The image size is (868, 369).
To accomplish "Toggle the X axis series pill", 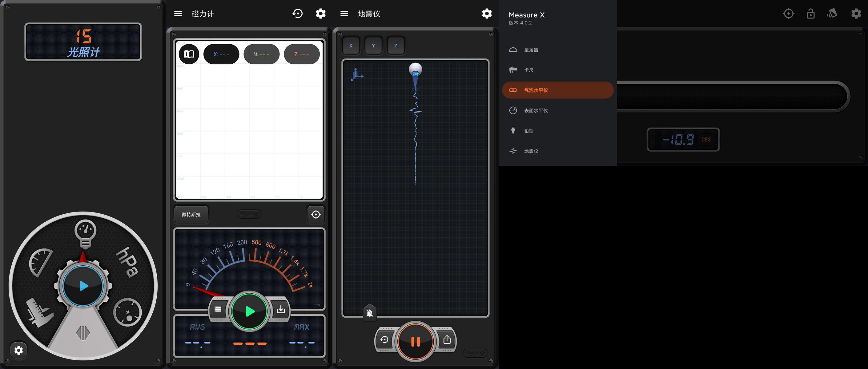I will 221,54.
